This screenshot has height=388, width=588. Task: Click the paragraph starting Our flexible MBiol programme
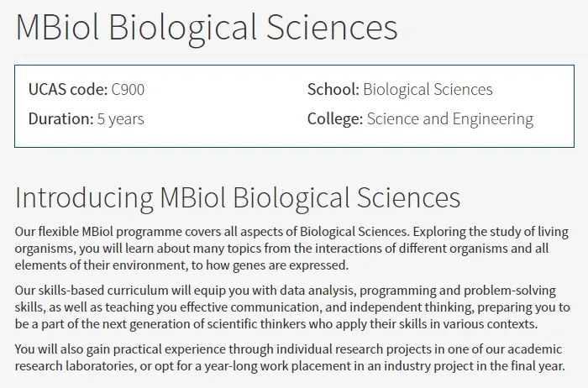click(x=291, y=249)
